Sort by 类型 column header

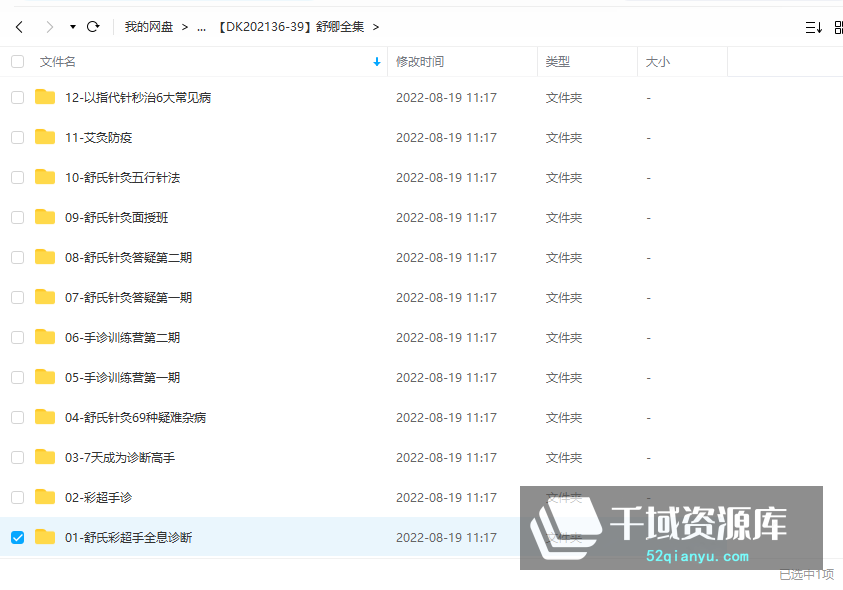coord(558,62)
